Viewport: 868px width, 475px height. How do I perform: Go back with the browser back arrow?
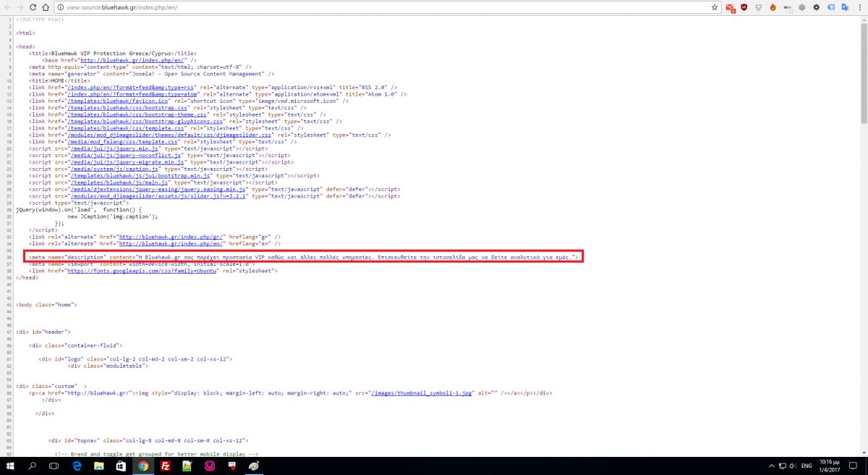(x=7, y=7)
